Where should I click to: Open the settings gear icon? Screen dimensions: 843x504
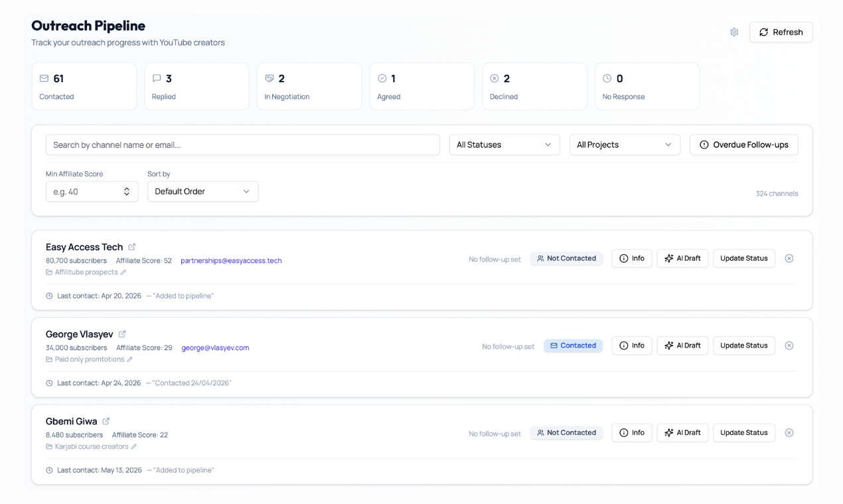[x=734, y=32]
